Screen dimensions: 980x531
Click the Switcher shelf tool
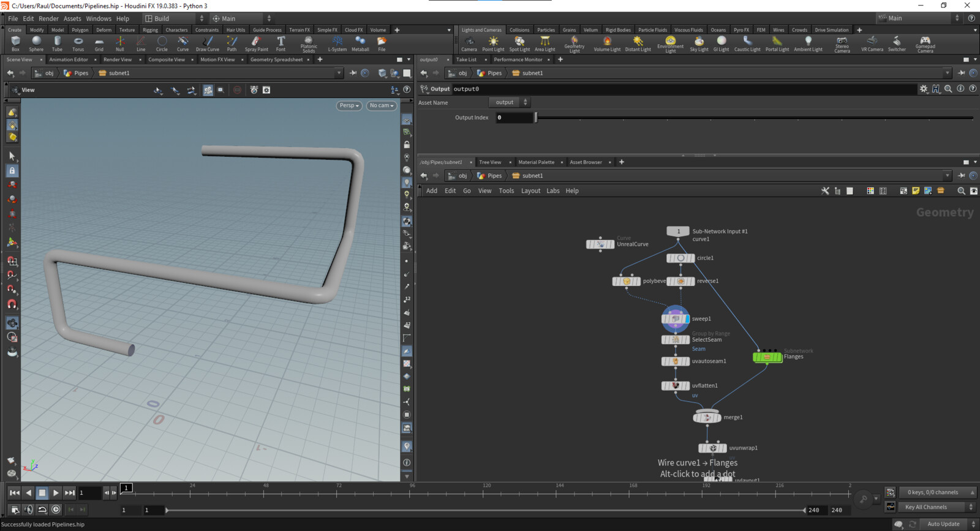pos(897,43)
